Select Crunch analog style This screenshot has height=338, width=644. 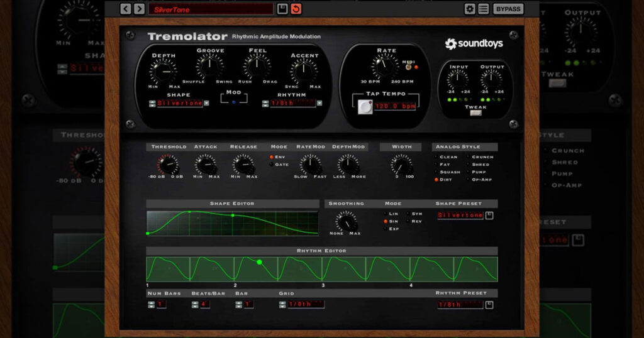[468, 157]
